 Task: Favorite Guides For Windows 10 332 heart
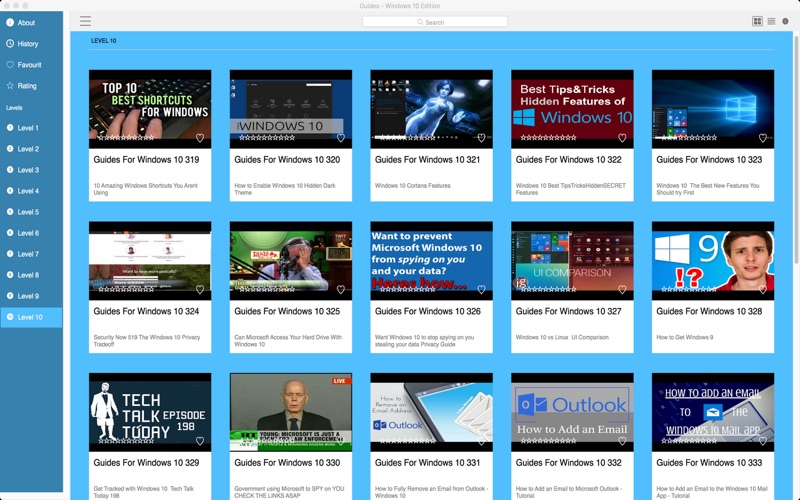[622, 441]
